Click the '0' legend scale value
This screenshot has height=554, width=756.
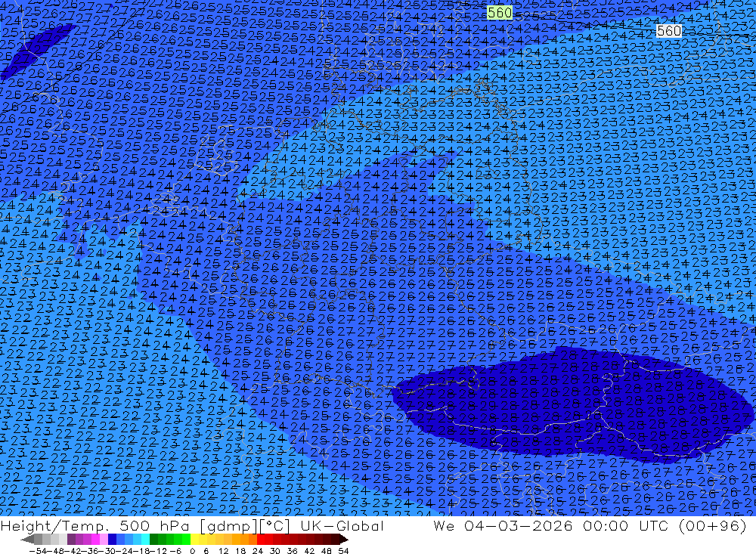pos(192,550)
